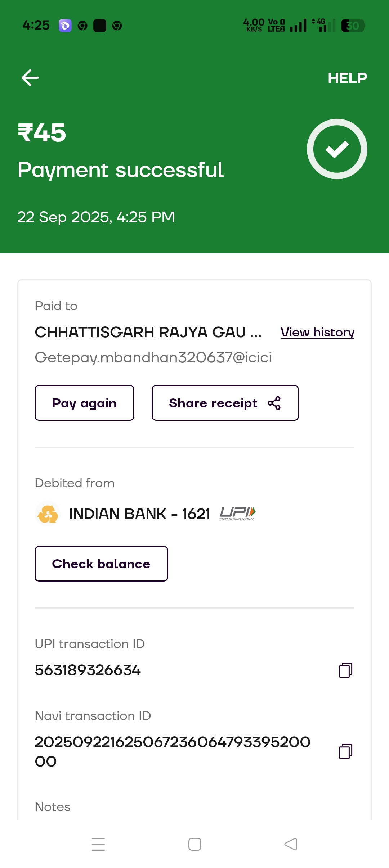Tap the UPI transaction ID number 563189326634

[88, 670]
